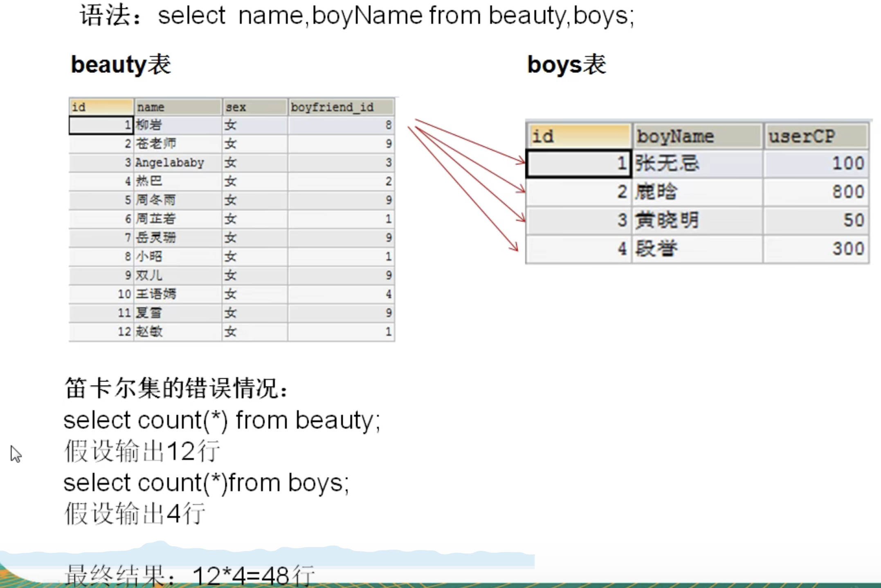Viewport: 881px width, 588px height.
Task: Click the name column header in beauty table
Action: (x=178, y=107)
